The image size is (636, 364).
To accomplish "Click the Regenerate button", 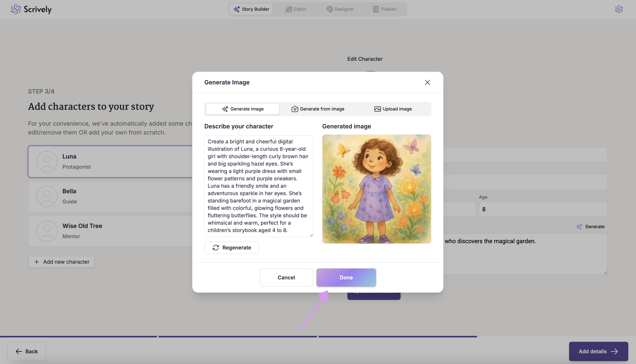I will pos(232,247).
